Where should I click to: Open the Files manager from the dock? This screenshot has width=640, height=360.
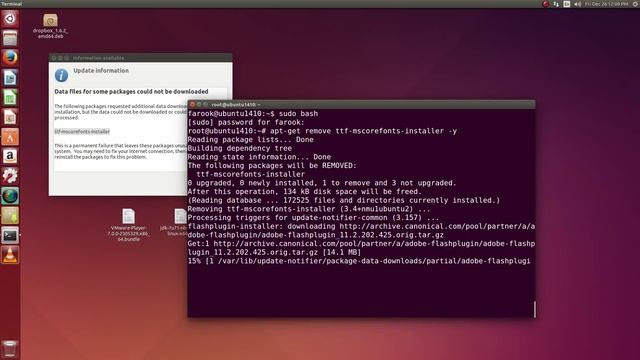(x=10, y=39)
